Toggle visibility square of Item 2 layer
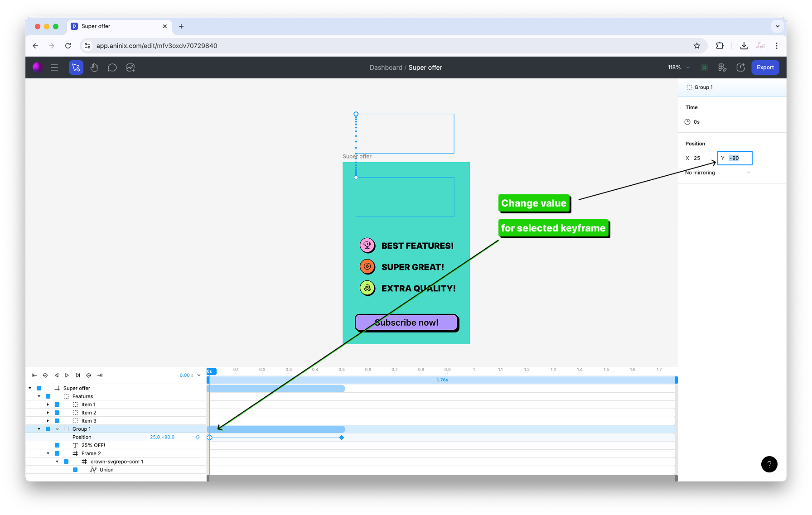 tap(57, 413)
